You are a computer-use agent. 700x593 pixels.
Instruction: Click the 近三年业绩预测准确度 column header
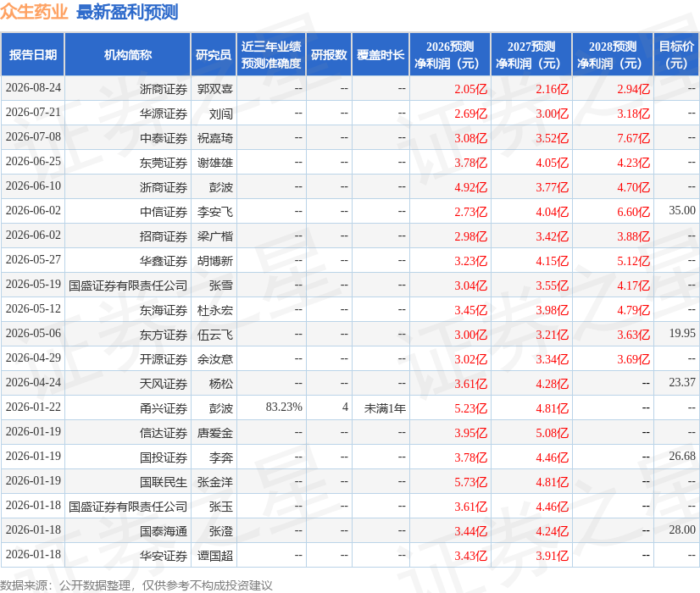pos(271,54)
